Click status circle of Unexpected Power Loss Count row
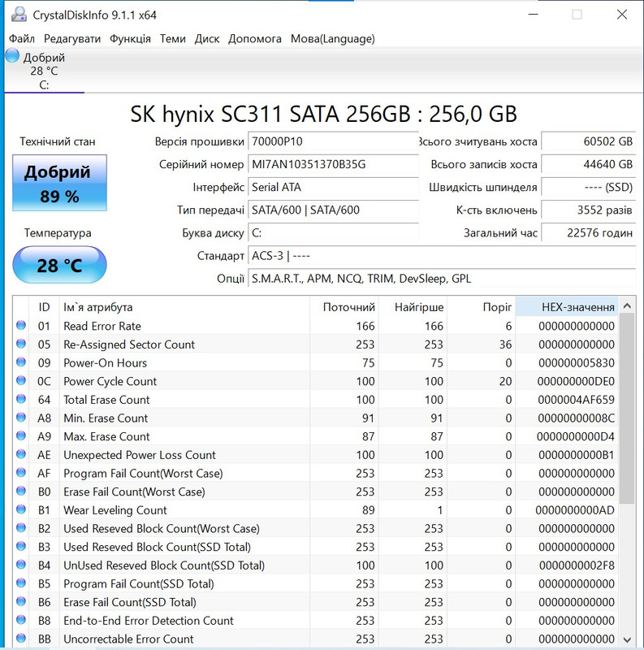This screenshot has width=644, height=650. 21,454
